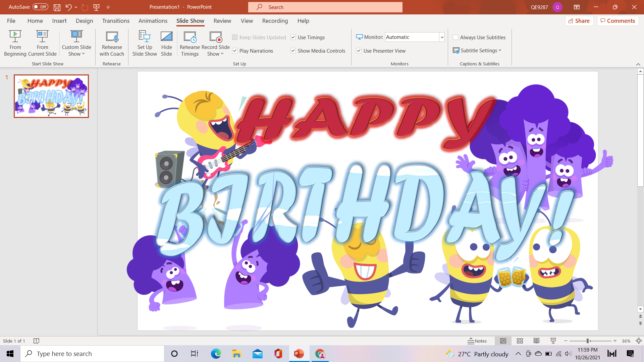Switch to Reading View

(537, 341)
